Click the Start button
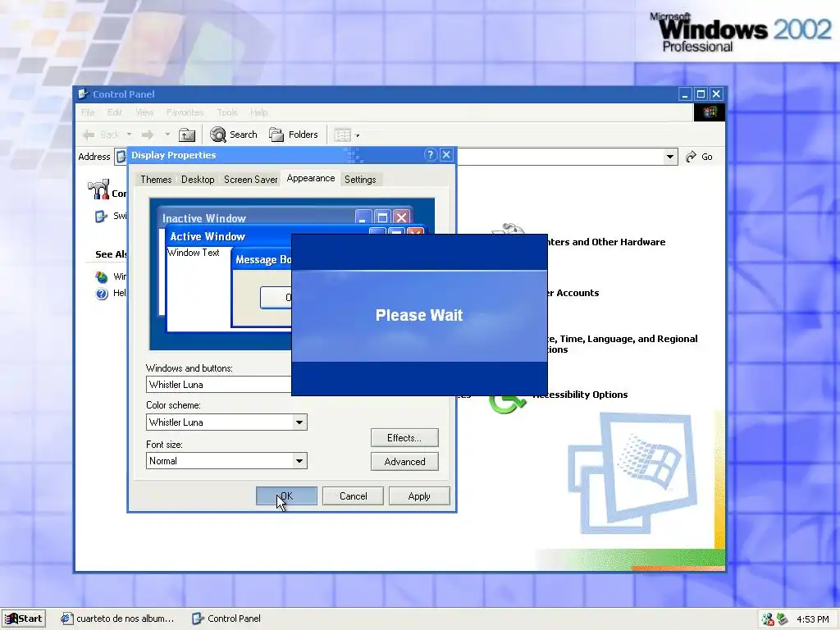Viewport: 840px width, 630px height. click(x=24, y=619)
